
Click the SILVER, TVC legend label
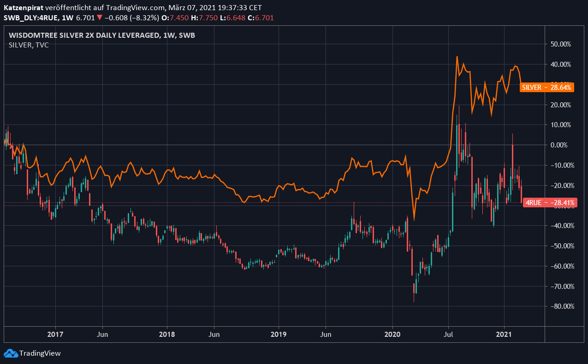coord(29,45)
